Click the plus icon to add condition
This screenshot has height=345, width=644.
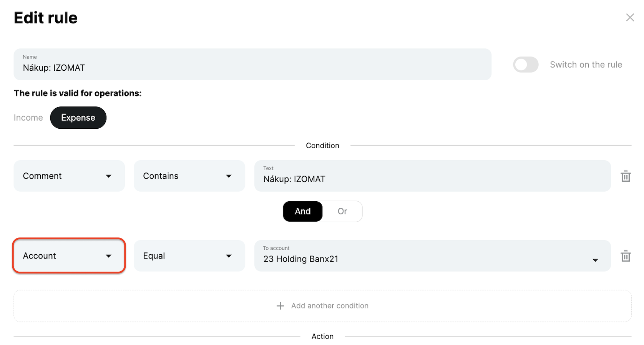[x=281, y=306]
